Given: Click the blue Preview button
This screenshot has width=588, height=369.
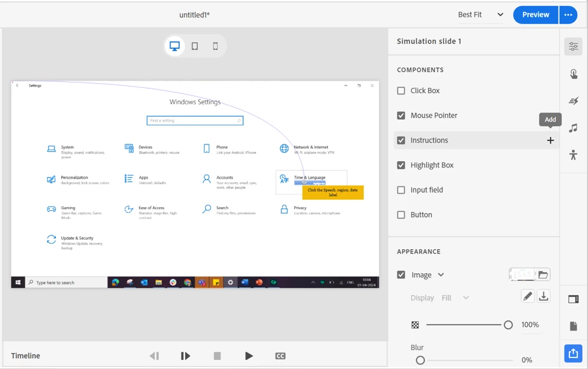Looking at the screenshot, I should pyautogui.click(x=536, y=14).
